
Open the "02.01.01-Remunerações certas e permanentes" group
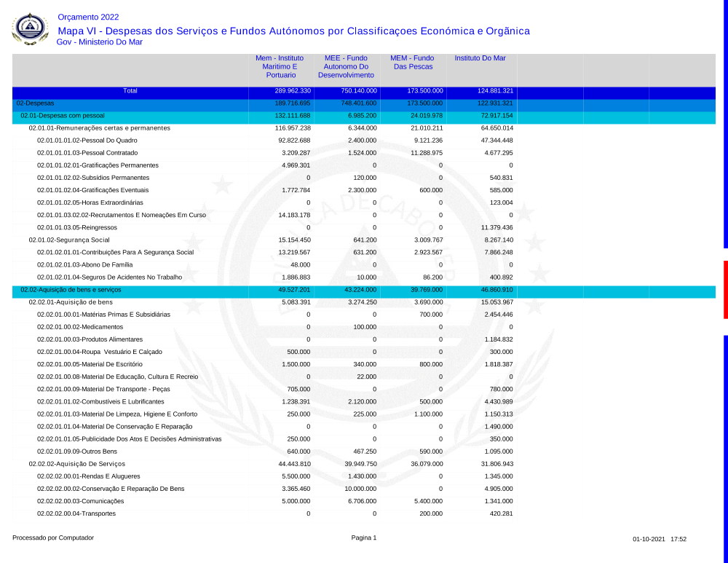click(99, 128)
